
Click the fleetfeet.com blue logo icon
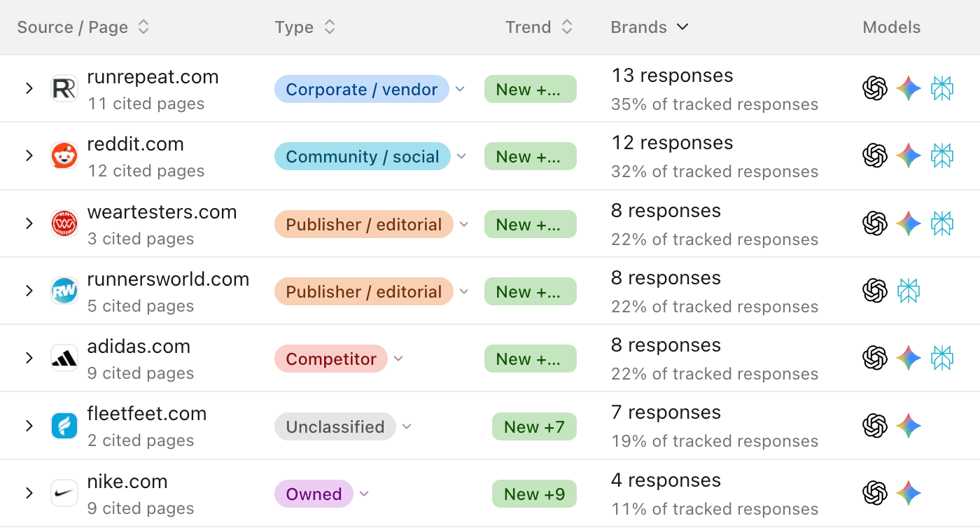tap(64, 426)
